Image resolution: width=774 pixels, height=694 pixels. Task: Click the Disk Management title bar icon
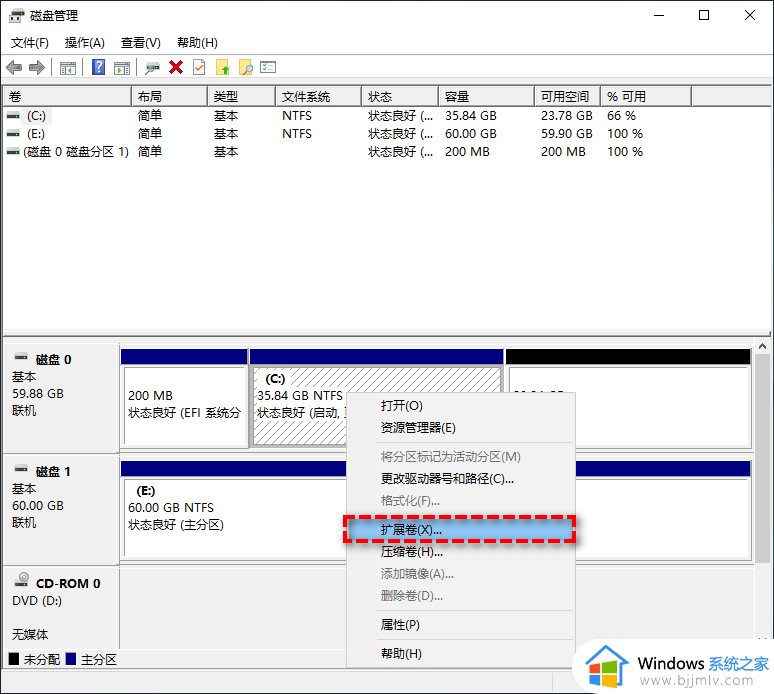pos(16,16)
